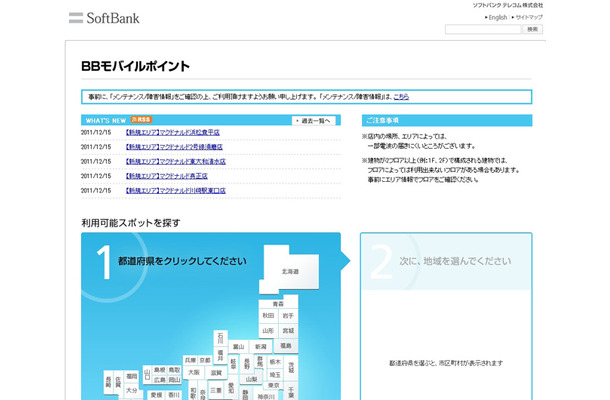Open the 過去一覧へ archive button
610x400 pixels.
coord(314,121)
